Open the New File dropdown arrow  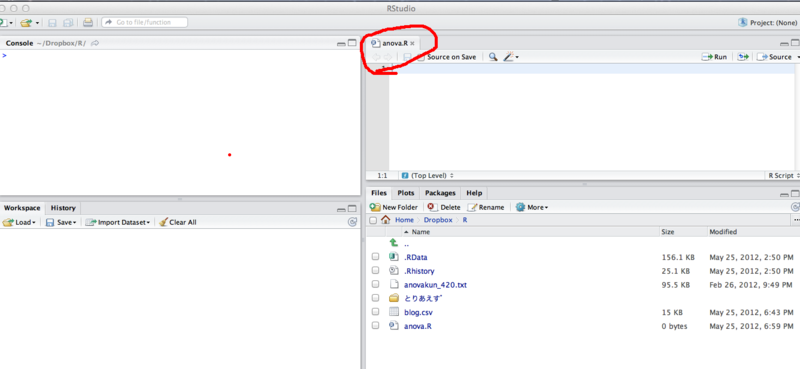pyautogui.click(x=11, y=23)
